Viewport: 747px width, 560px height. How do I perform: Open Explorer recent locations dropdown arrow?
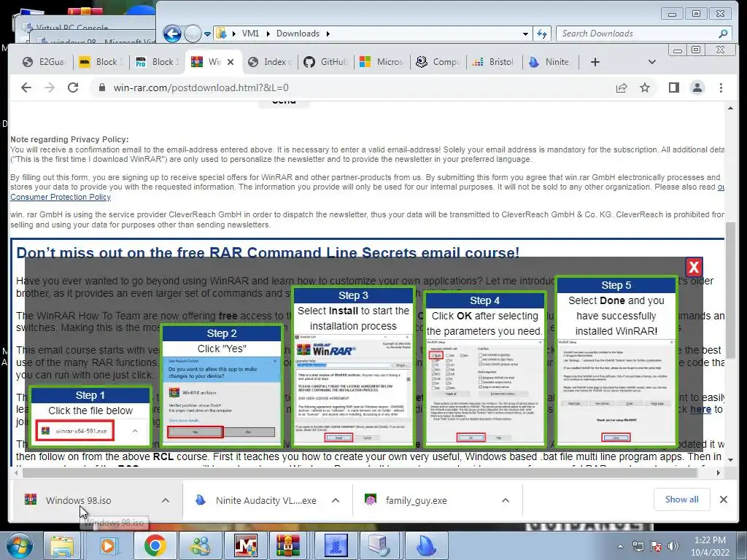click(208, 34)
